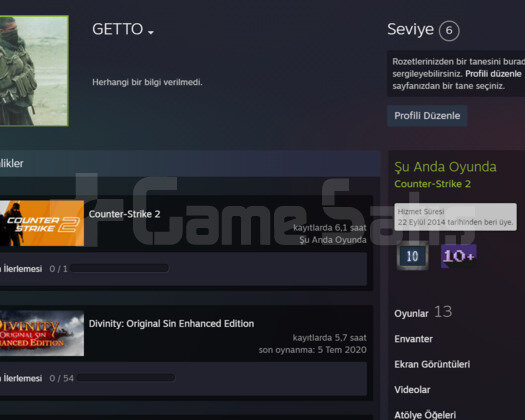
Task: Click the 'kayıtlarda 6,1 saat' playtime text
Action: tap(329, 228)
